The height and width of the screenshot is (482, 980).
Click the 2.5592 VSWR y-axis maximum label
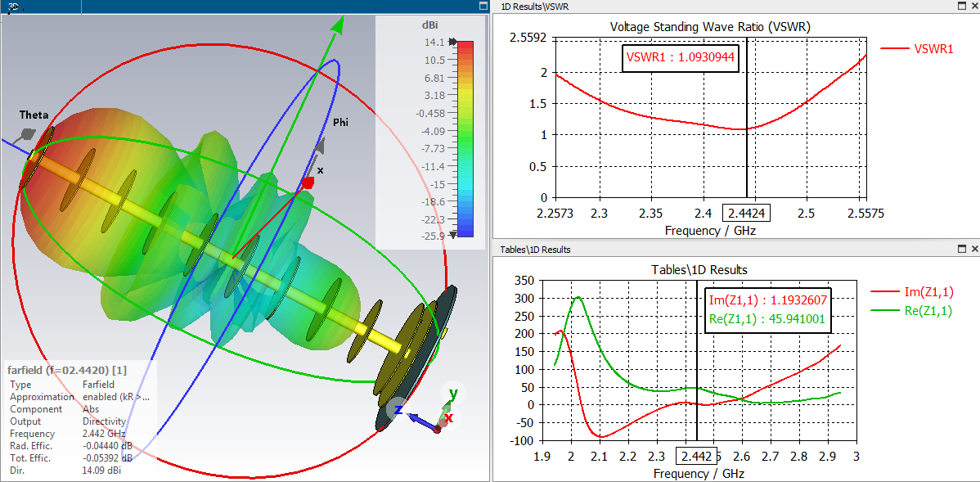pyautogui.click(x=528, y=38)
